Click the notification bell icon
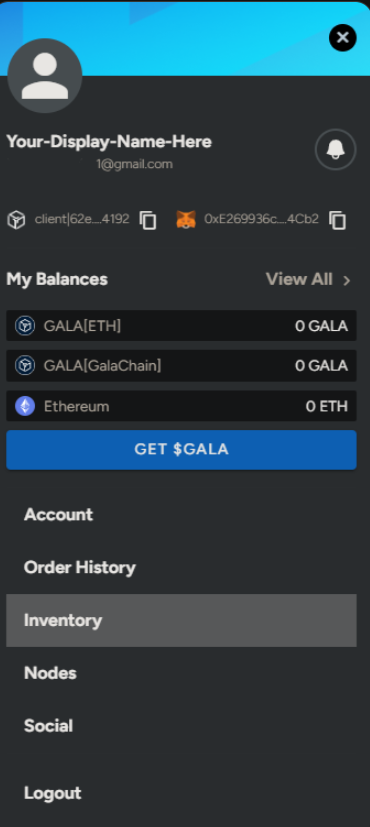The width and height of the screenshot is (370, 827). (336, 150)
